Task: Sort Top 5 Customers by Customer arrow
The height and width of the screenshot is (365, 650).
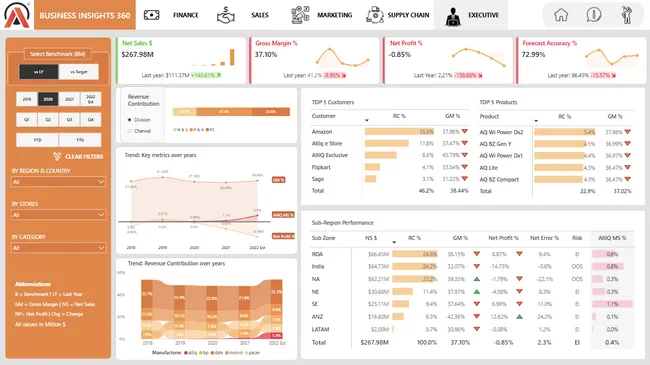Action: [x=366, y=120]
